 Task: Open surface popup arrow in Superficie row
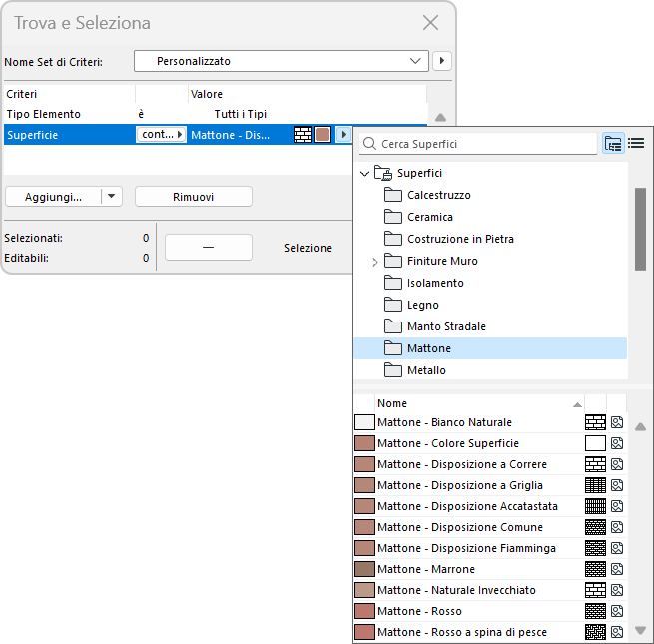point(343,135)
